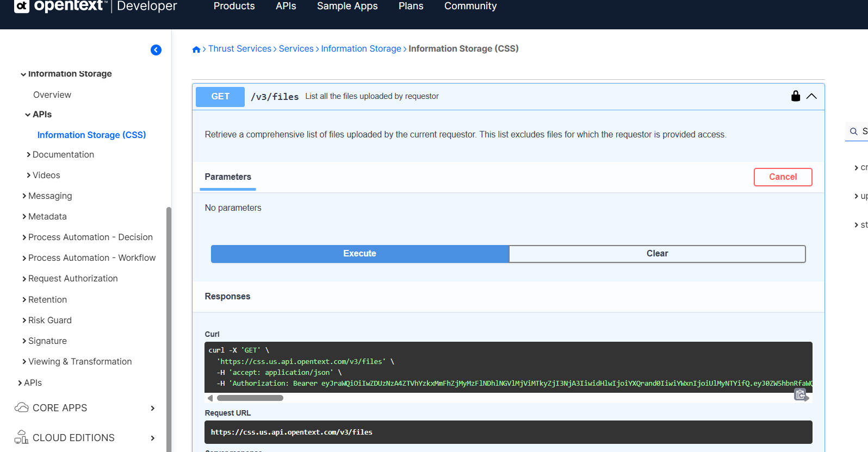
Task: Click the Responses heading
Action: pyautogui.click(x=228, y=297)
